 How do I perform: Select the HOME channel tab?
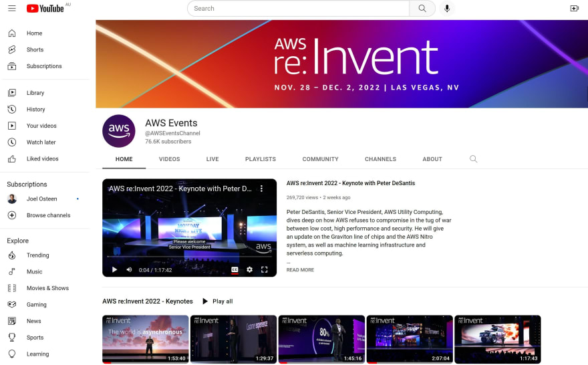coord(124,159)
